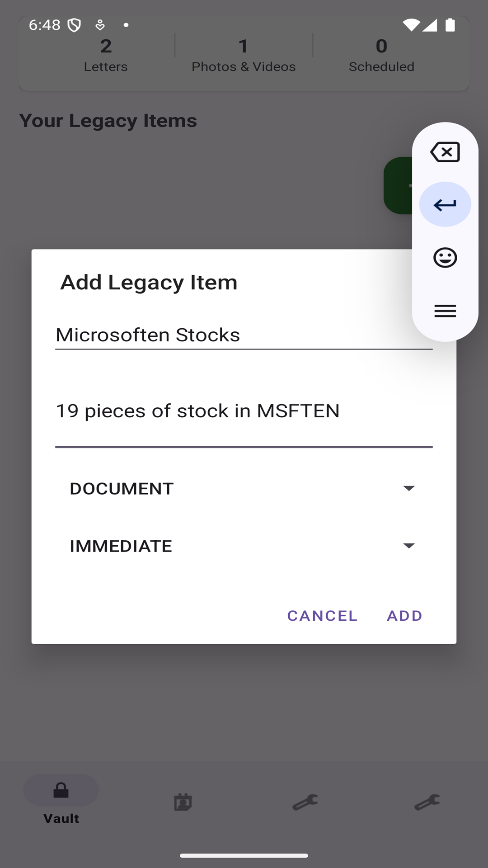Click the arrow beside IMMEDIATE
Image resolution: width=488 pixels, height=868 pixels.
[x=409, y=546]
